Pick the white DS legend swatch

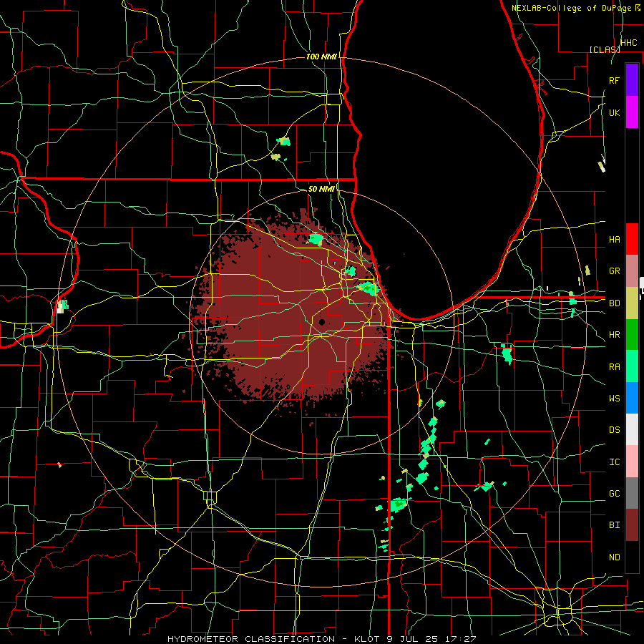point(632,429)
